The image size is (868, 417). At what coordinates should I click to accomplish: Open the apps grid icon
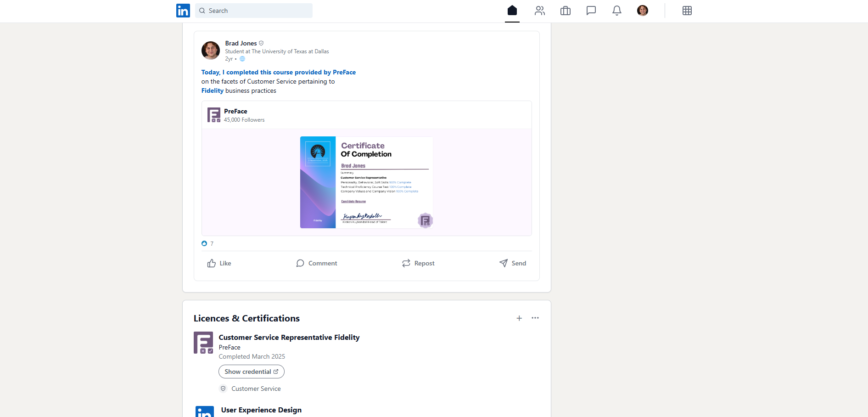(x=687, y=11)
